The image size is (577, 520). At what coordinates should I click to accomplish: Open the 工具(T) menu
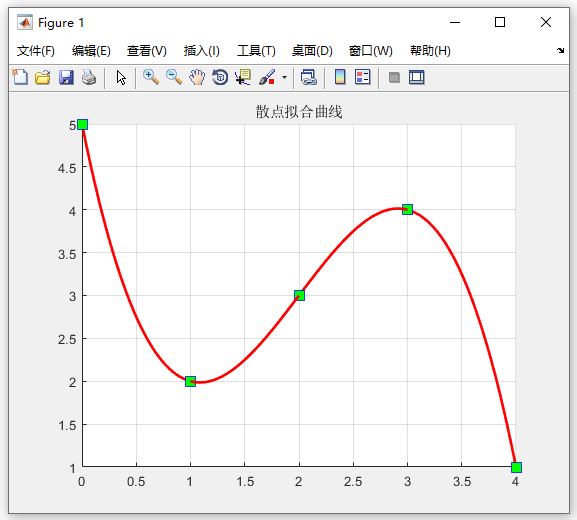click(256, 51)
